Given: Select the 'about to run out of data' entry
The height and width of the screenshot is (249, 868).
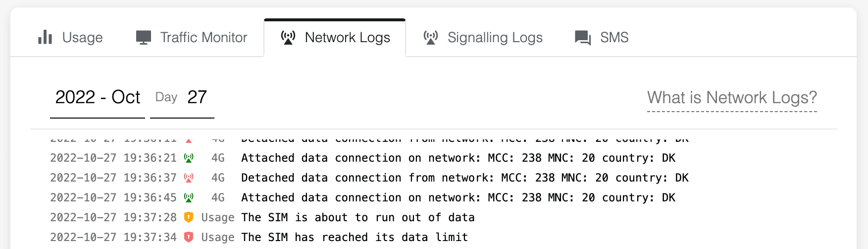Looking at the screenshot, I should [357, 217].
